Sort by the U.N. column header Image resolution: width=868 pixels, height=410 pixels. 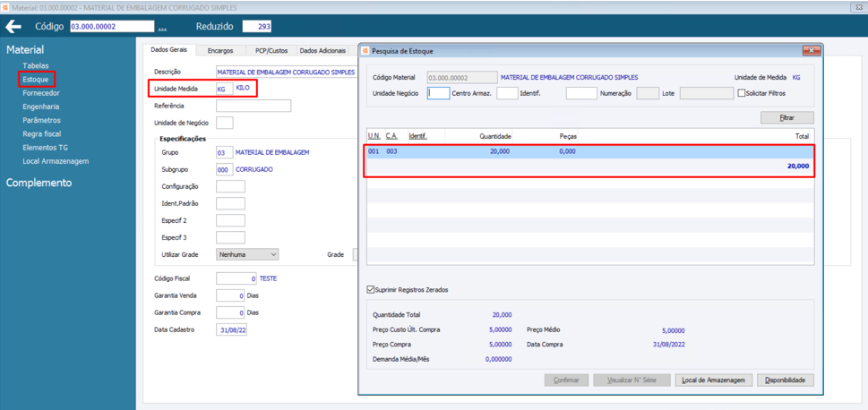pyautogui.click(x=374, y=135)
